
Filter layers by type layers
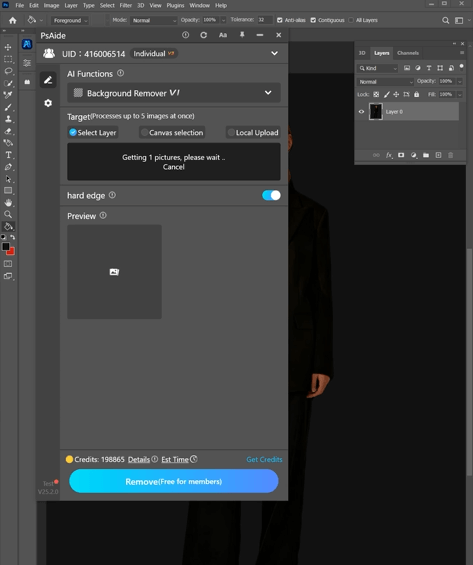[x=429, y=68]
